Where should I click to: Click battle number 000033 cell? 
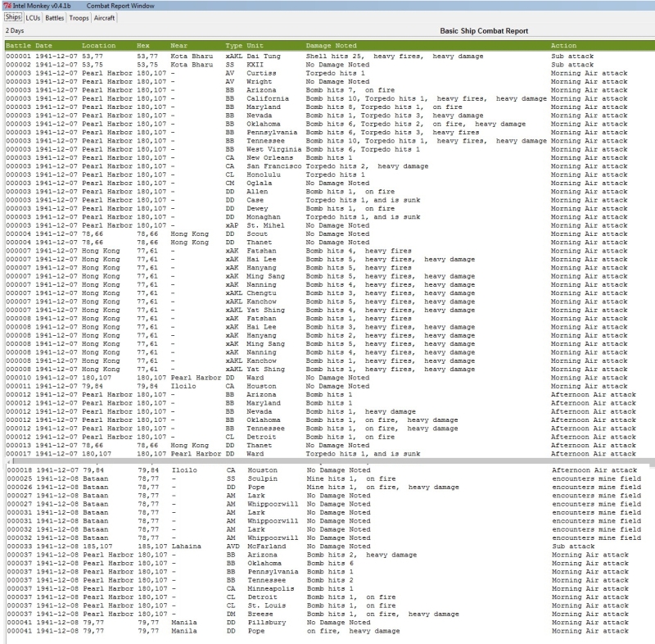point(20,546)
